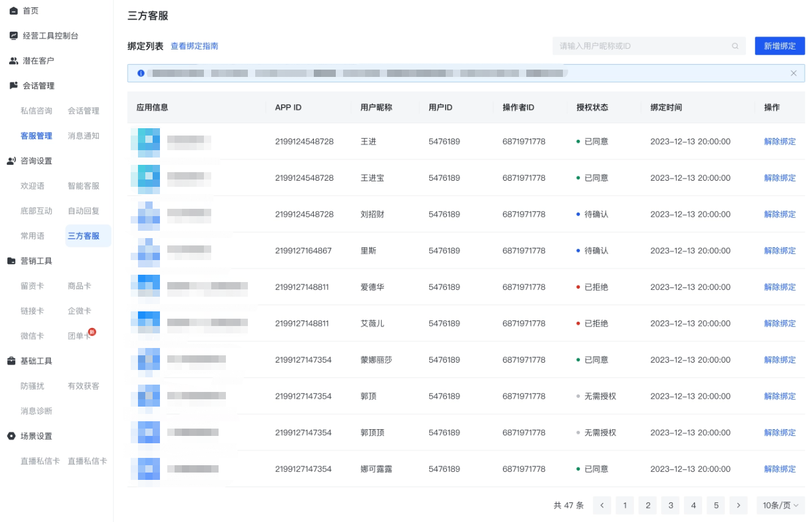The image size is (812, 522).
Task: Click the magnifier icon in the search box
Action: pos(734,46)
